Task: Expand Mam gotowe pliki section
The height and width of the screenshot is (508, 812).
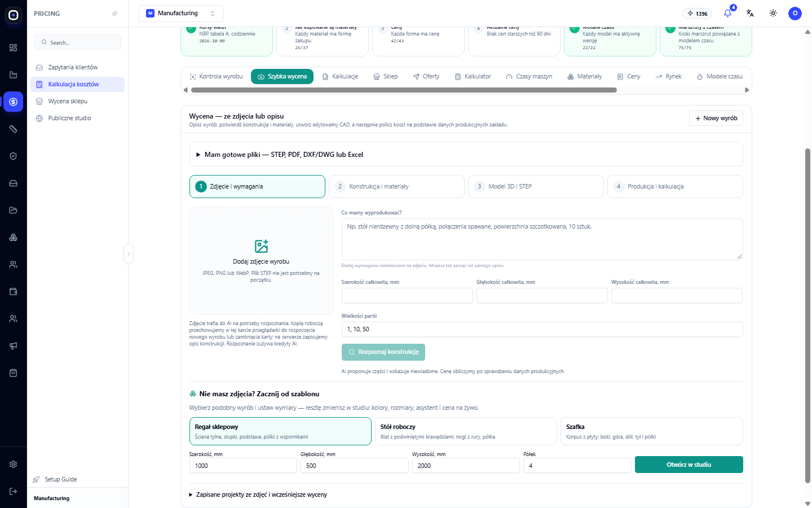Action: click(466, 154)
